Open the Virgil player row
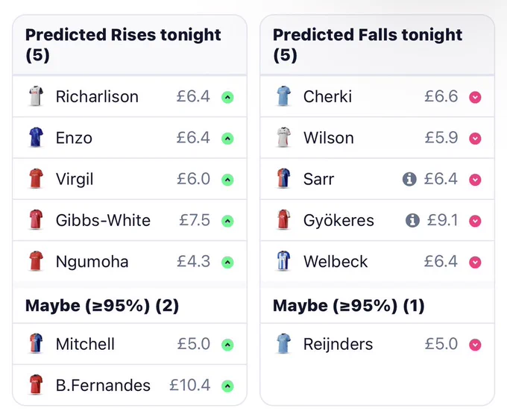 point(130,179)
